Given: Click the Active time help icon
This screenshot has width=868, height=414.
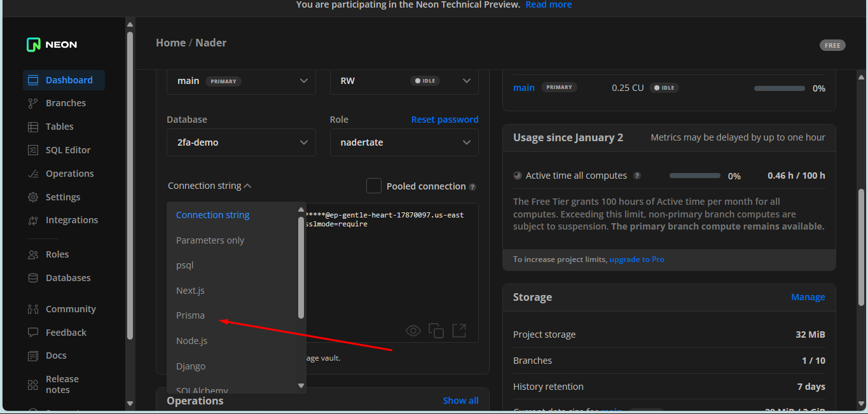Looking at the screenshot, I should click(x=637, y=176).
